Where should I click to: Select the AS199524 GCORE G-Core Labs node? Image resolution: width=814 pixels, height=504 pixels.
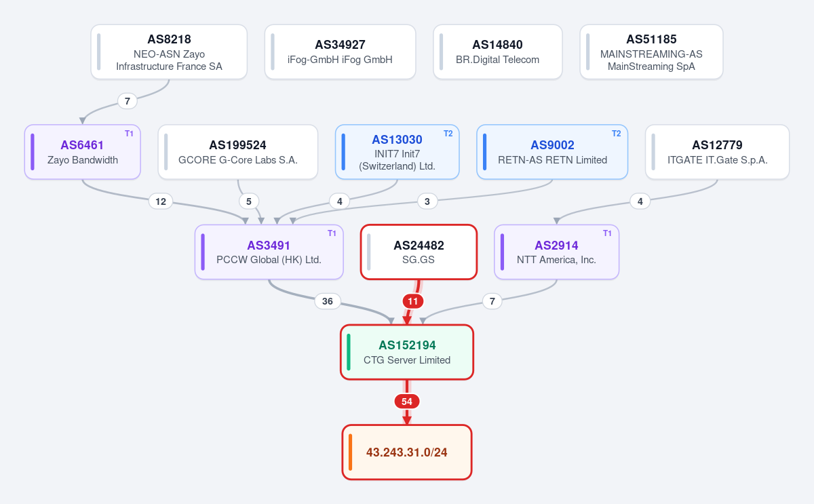click(237, 152)
